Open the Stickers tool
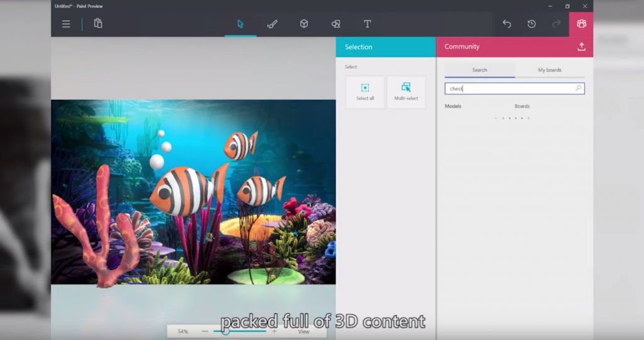644x340 pixels. pyautogui.click(x=336, y=24)
